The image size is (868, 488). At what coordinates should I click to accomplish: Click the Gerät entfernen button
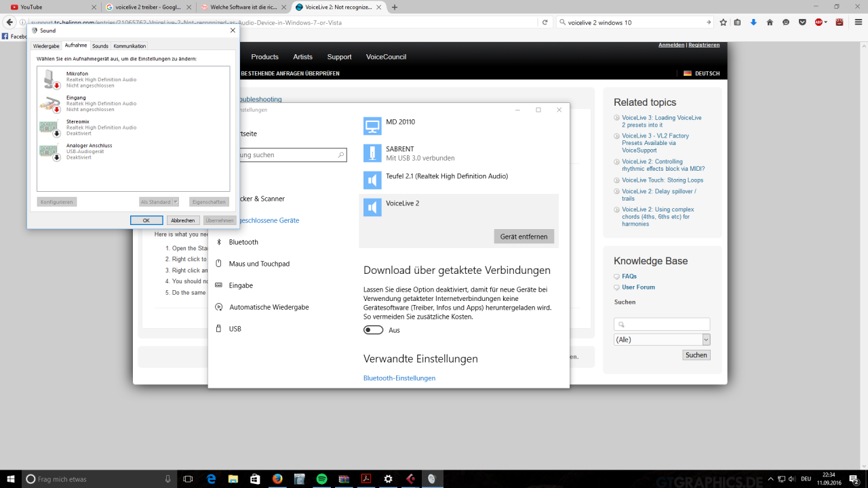(x=524, y=236)
